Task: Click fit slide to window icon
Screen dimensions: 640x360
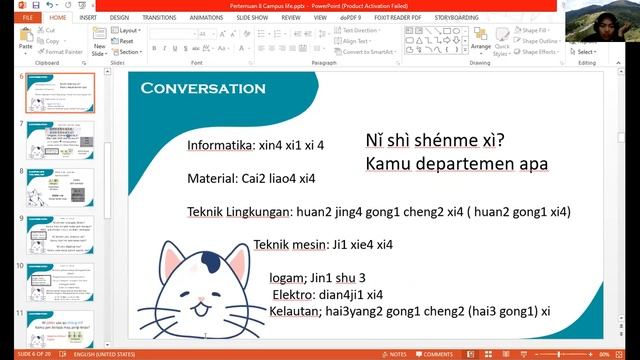Action: [619, 354]
